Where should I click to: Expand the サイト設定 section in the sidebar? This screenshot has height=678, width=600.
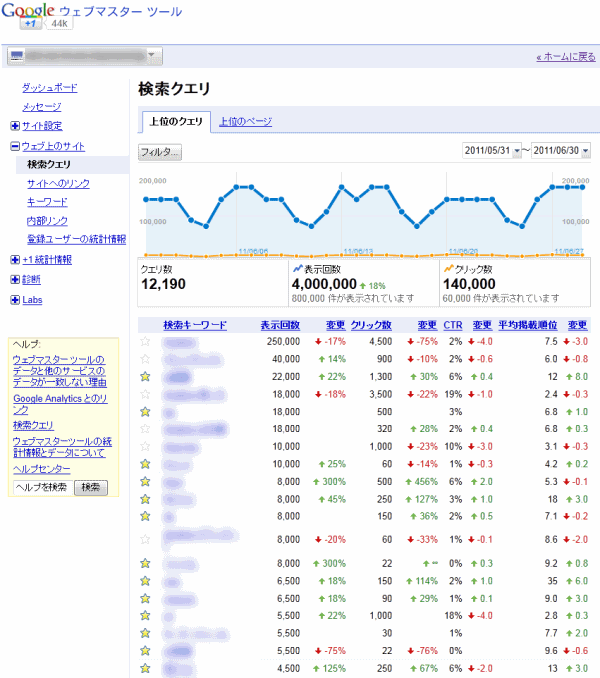pos(14,126)
